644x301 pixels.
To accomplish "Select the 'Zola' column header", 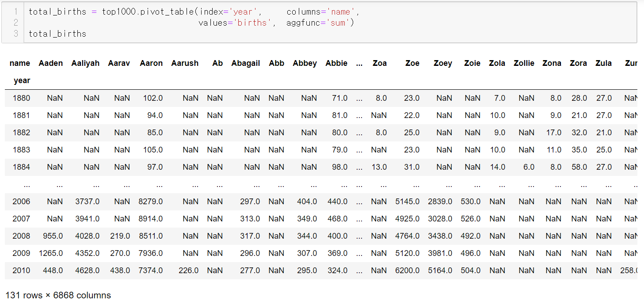I will pyautogui.click(x=497, y=63).
